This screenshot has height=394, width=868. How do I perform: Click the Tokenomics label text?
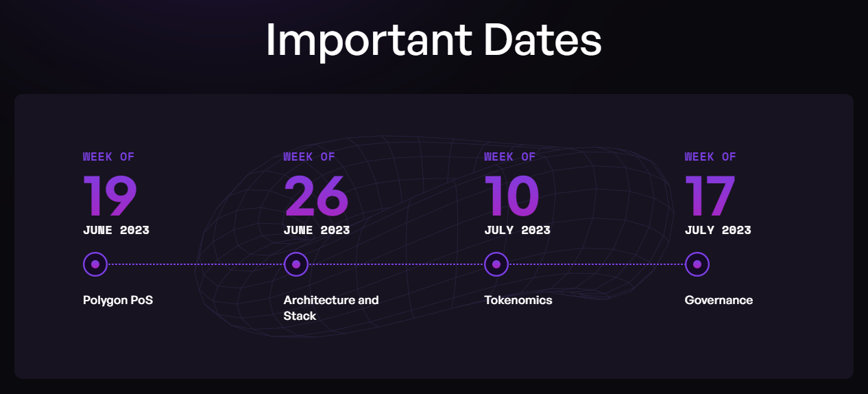tap(518, 300)
